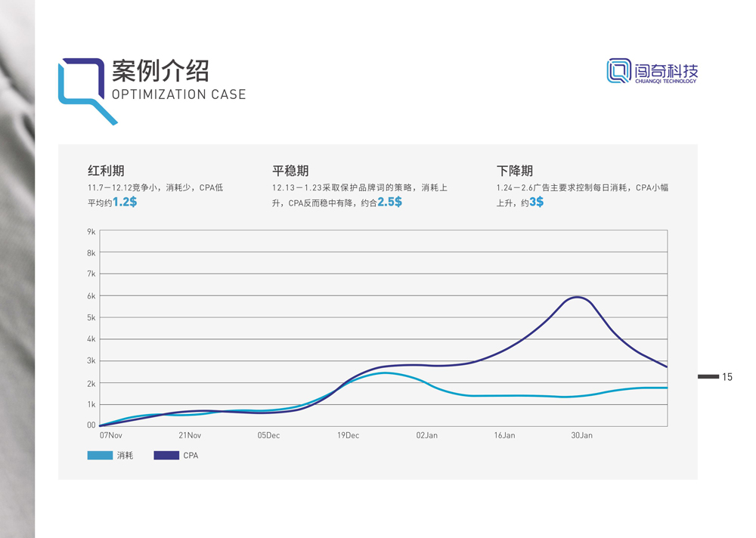Viewport: 756px width, 538px height.
Task: Click the 19Dec x-axis date label
Action: click(x=348, y=435)
